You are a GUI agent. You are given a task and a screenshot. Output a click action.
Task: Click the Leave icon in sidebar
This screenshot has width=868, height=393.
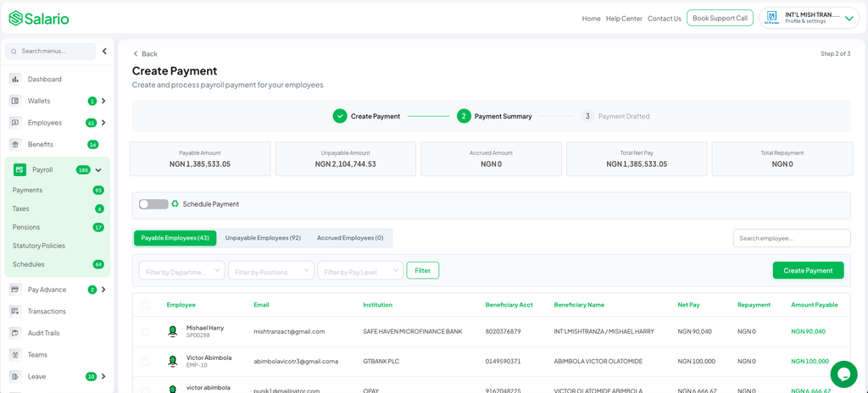pos(15,376)
